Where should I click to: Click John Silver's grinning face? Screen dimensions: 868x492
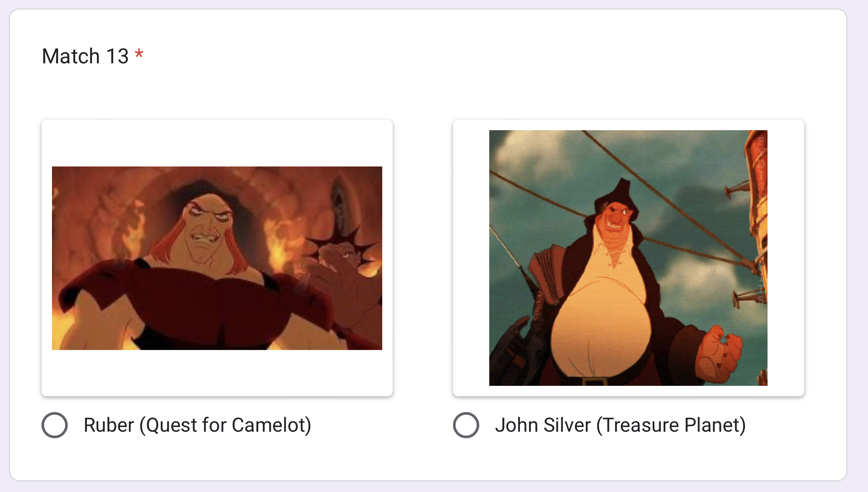[616, 220]
